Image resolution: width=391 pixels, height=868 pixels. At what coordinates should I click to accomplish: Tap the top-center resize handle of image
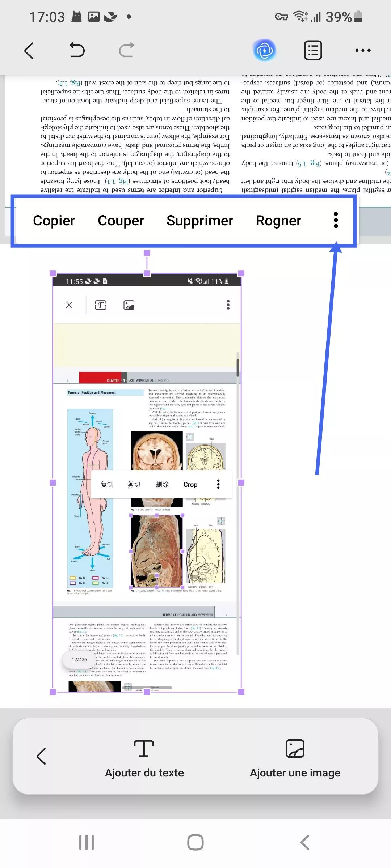point(147,273)
